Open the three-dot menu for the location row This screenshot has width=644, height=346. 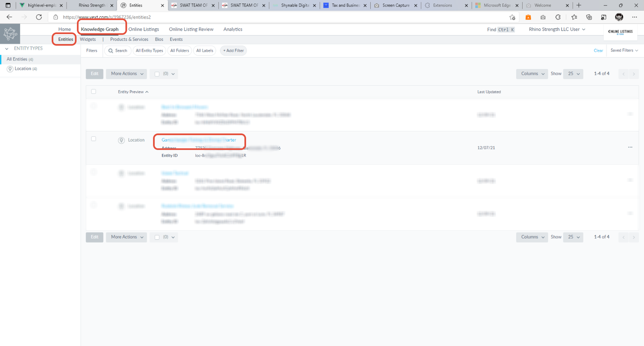(630, 147)
